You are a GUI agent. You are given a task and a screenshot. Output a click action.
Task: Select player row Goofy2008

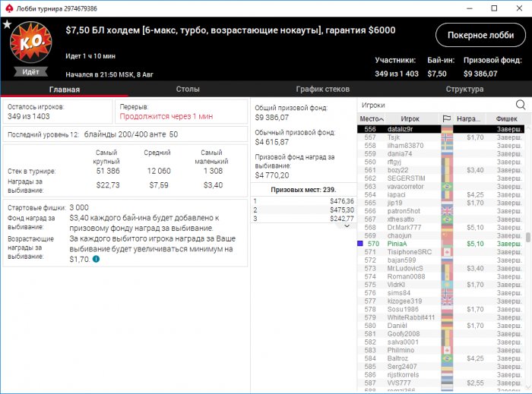(x=441, y=334)
